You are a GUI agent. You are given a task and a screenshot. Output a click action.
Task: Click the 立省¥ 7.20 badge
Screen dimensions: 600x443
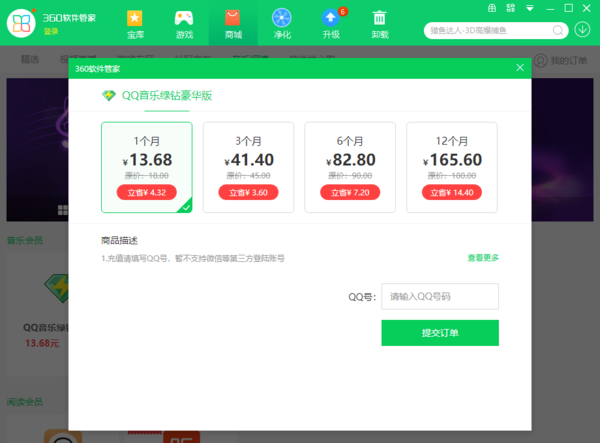pyautogui.click(x=350, y=192)
